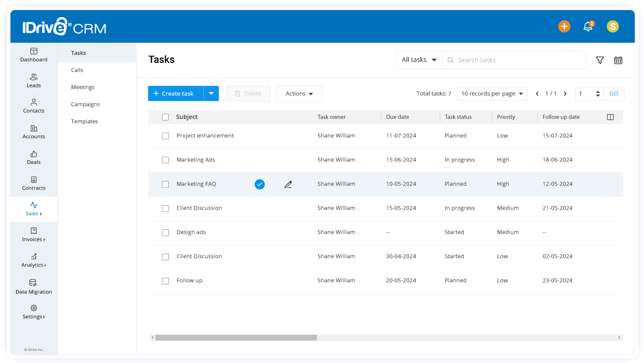Image resolution: width=644 pixels, height=363 pixels.
Task: Click the GO pagination button
Action: [613, 94]
